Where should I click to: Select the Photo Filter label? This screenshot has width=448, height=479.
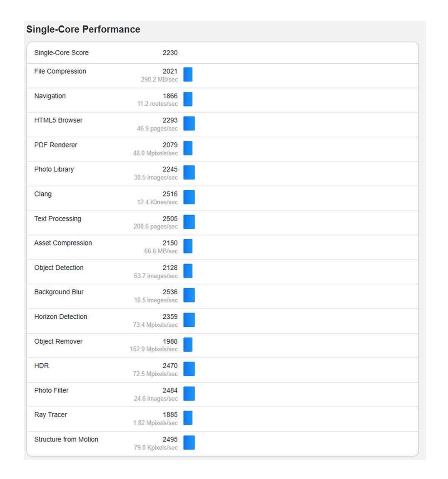click(51, 390)
